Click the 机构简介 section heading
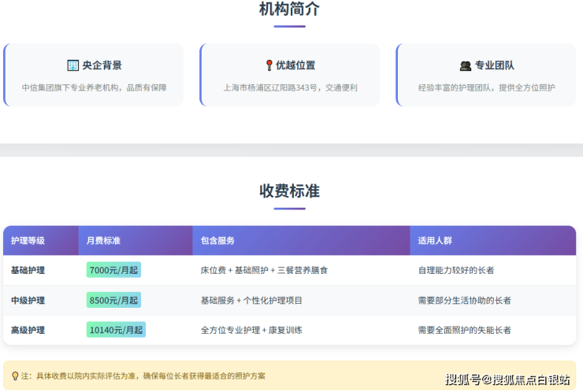The height and width of the screenshot is (392, 583). tap(289, 9)
